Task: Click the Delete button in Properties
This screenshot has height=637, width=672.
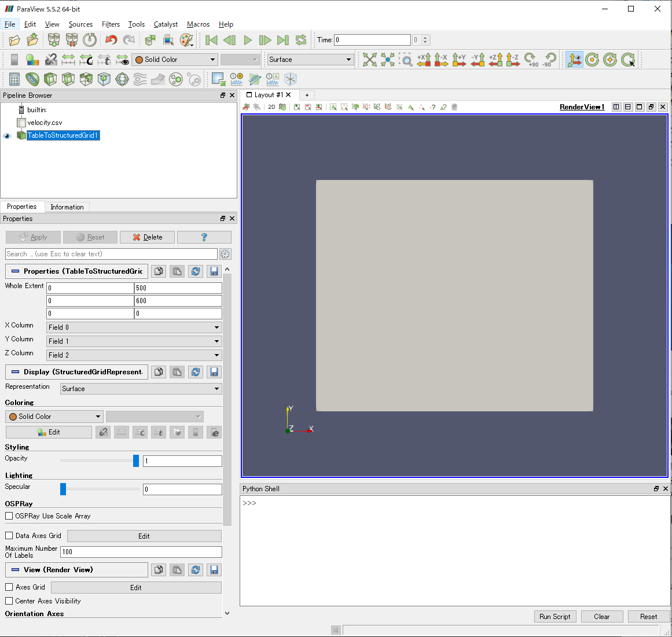Action: 146,237
